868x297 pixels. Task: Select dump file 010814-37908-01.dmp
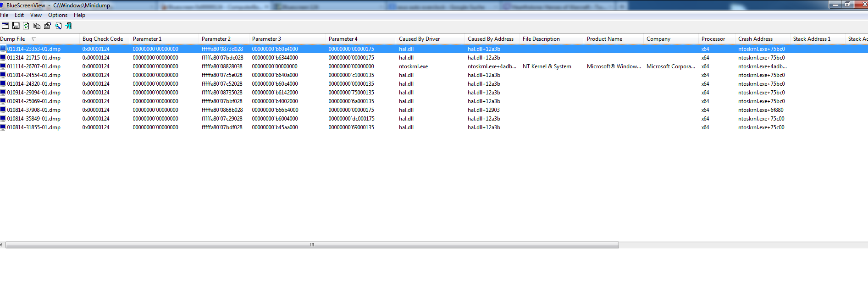pyautogui.click(x=33, y=110)
